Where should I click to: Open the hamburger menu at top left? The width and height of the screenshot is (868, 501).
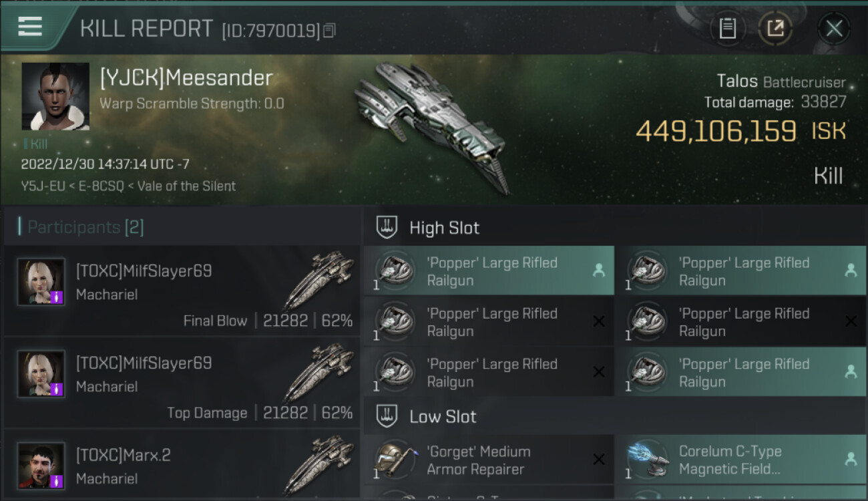coord(30,27)
